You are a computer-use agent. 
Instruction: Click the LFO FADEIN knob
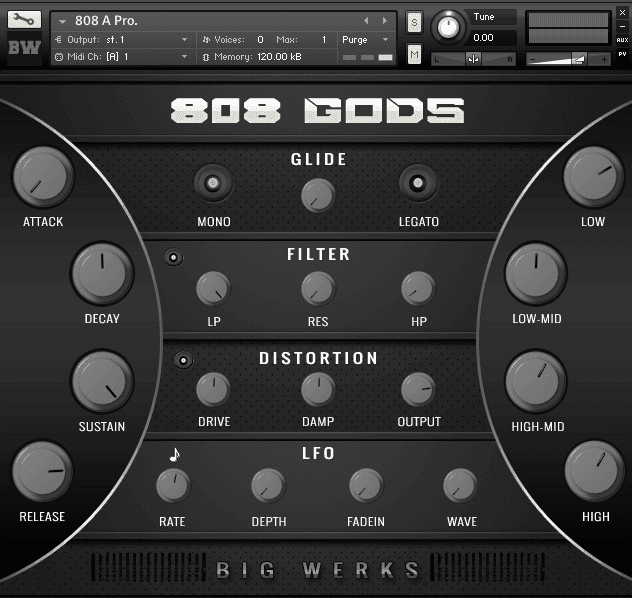pyautogui.click(x=366, y=486)
